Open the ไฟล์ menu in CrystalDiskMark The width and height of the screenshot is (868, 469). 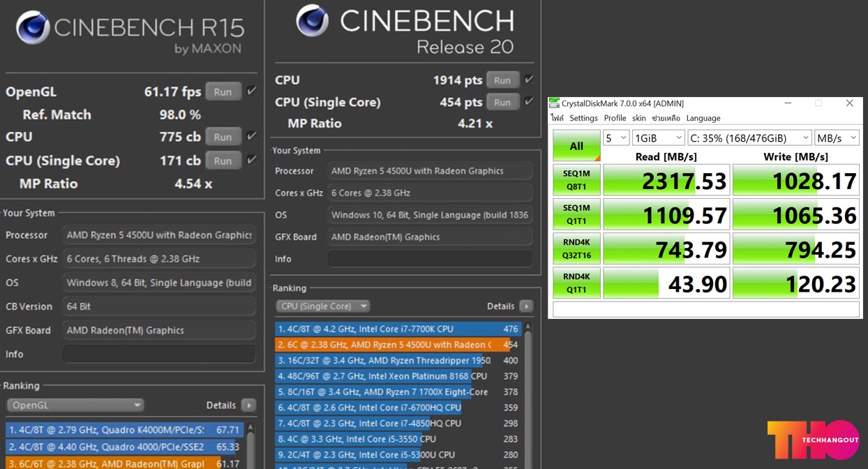coord(557,118)
